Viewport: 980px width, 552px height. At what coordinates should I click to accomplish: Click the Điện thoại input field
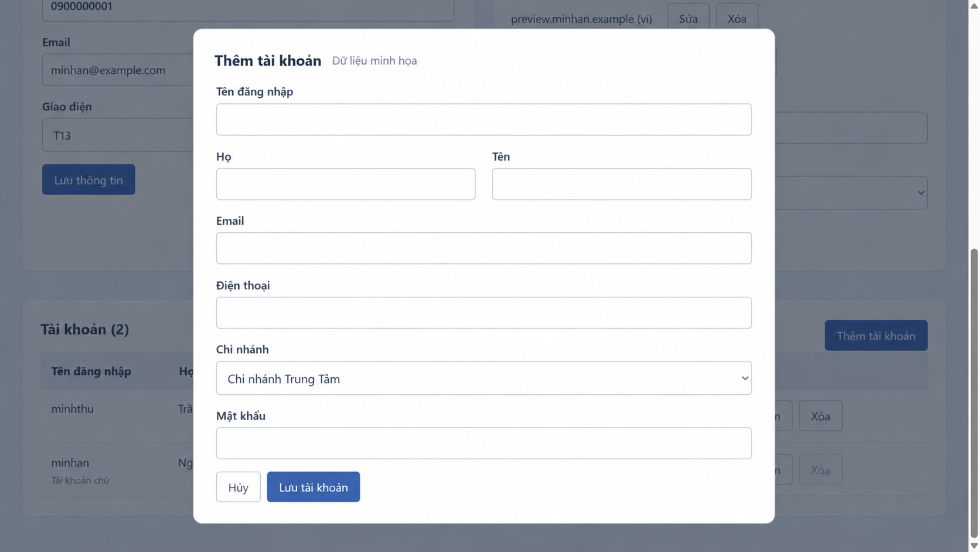484,313
